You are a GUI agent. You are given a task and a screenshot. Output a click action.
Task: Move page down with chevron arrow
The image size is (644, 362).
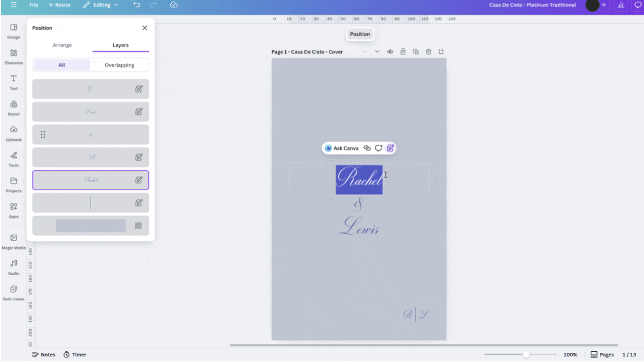tap(377, 51)
